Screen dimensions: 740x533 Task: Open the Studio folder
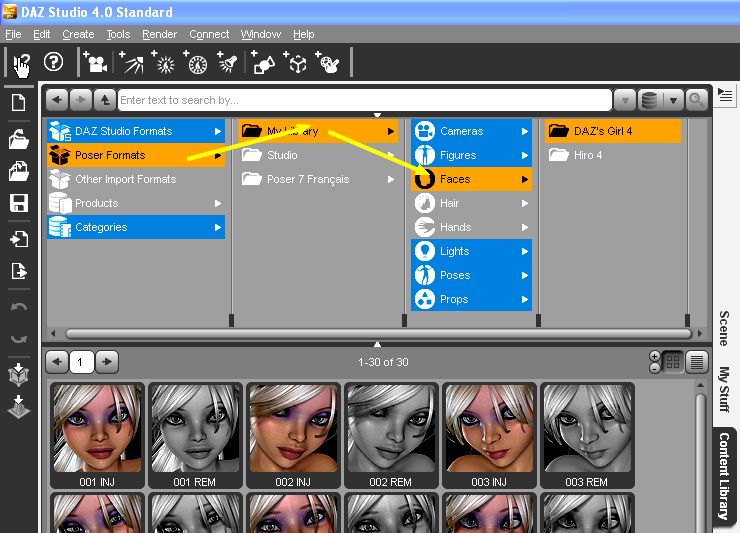coord(318,155)
